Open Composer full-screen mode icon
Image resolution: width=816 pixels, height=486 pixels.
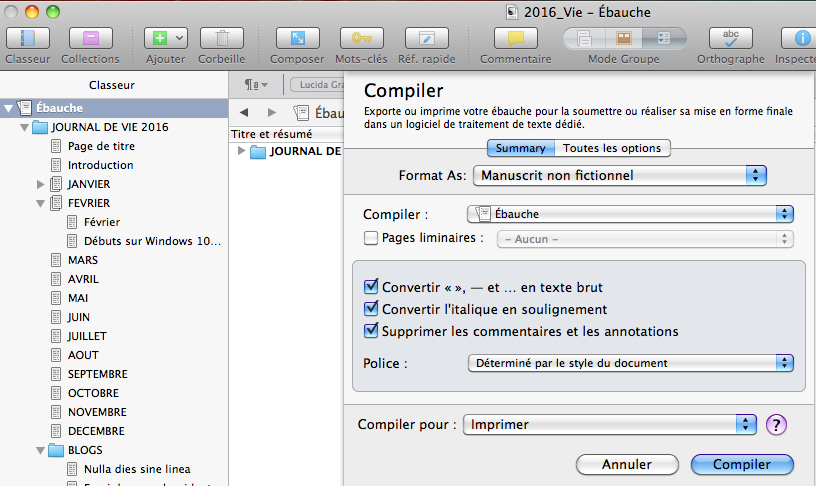click(x=297, y=38)
